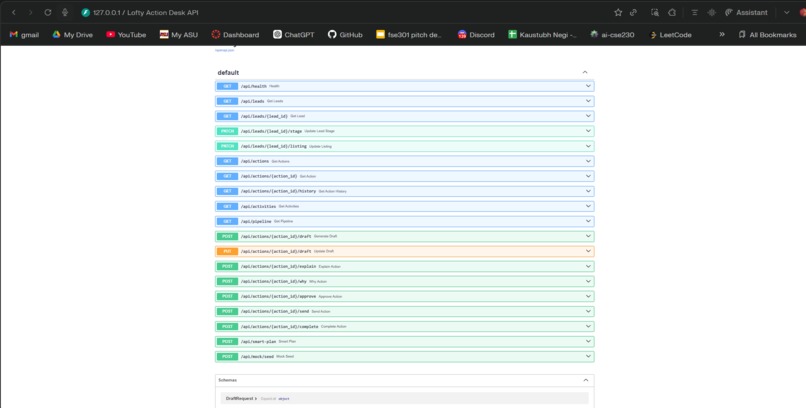Click the Schemas section heading

pos(228,380)
